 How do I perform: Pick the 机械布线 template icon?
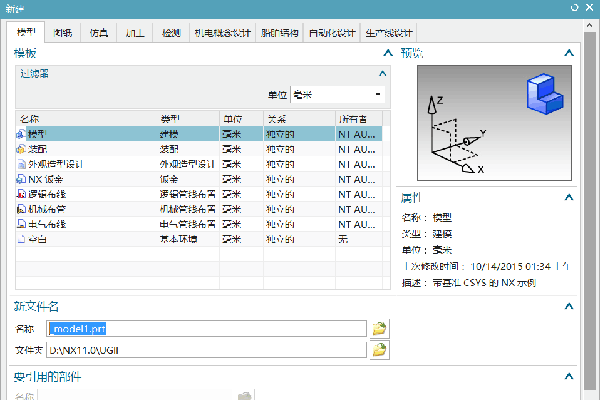[21, 209]
